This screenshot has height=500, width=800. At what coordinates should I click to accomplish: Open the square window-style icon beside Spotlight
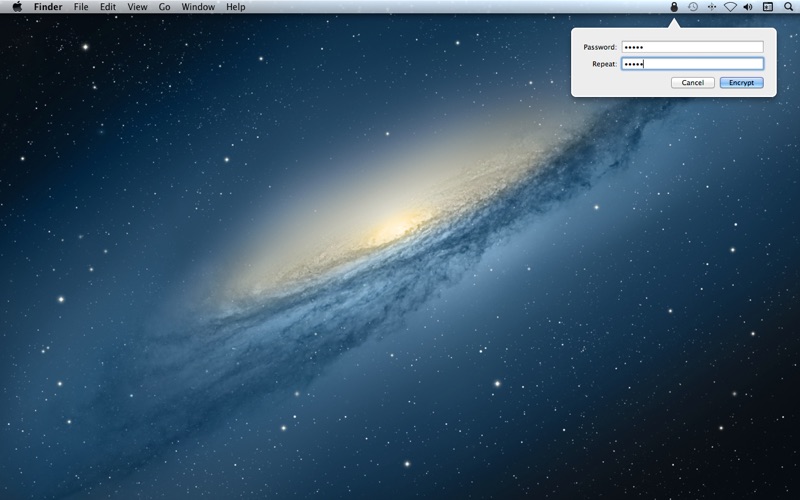(767, 7)
